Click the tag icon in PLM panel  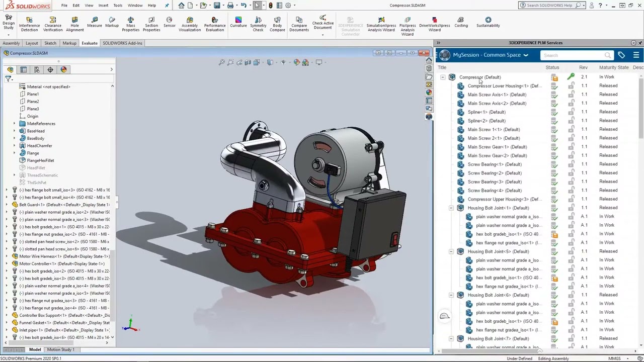tap(621, 55)
